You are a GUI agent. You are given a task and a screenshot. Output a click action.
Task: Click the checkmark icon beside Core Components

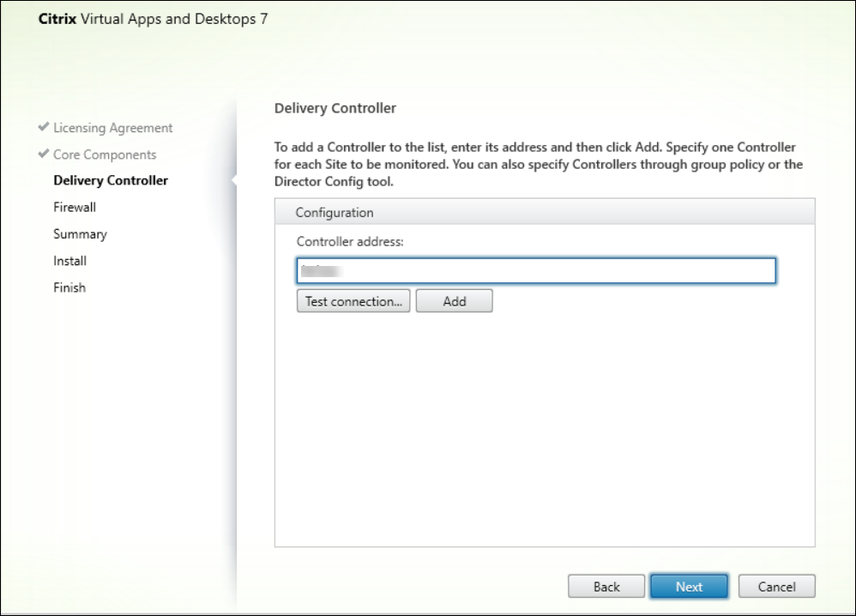coord(44,154)
